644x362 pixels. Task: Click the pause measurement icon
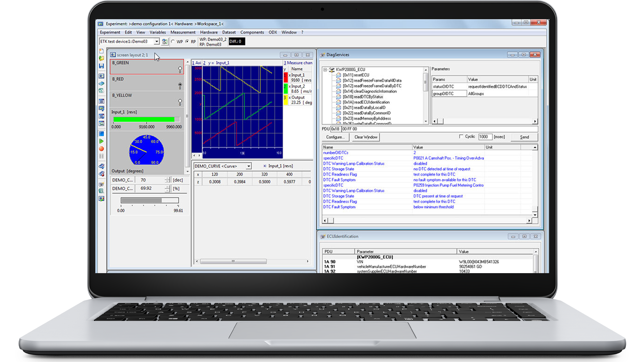(x=101, y=156)
